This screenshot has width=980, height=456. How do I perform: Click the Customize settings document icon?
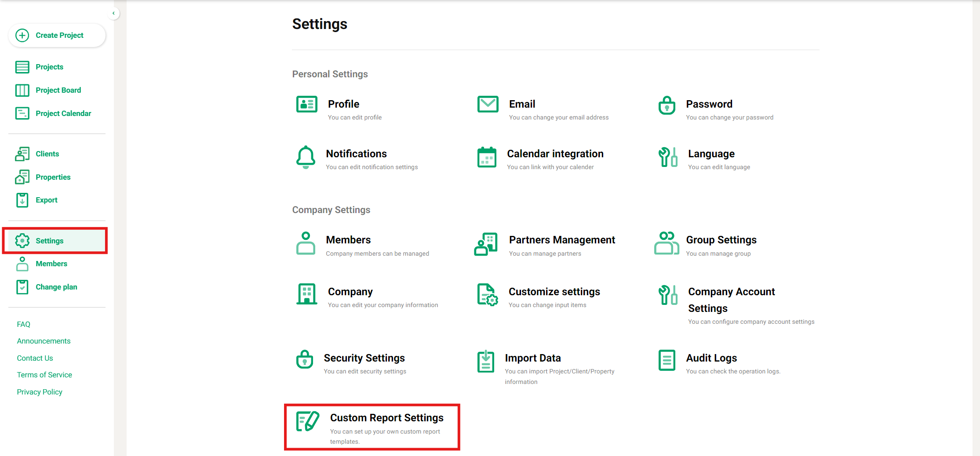487,294
